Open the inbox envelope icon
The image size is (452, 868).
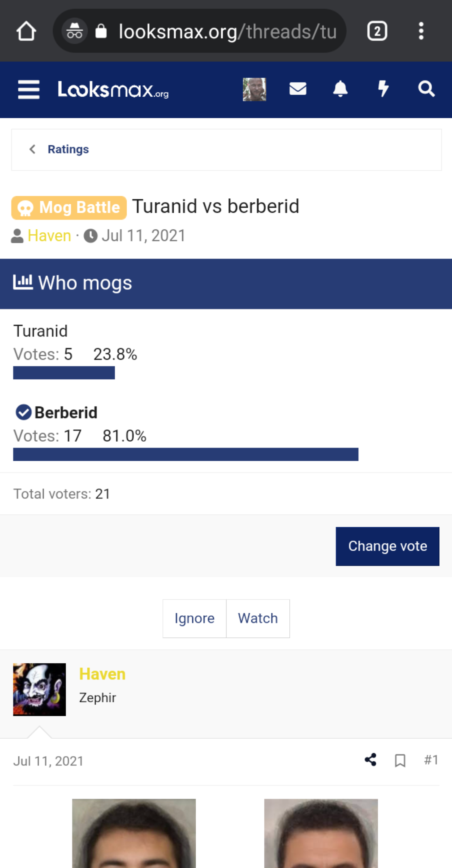point(298,89)
